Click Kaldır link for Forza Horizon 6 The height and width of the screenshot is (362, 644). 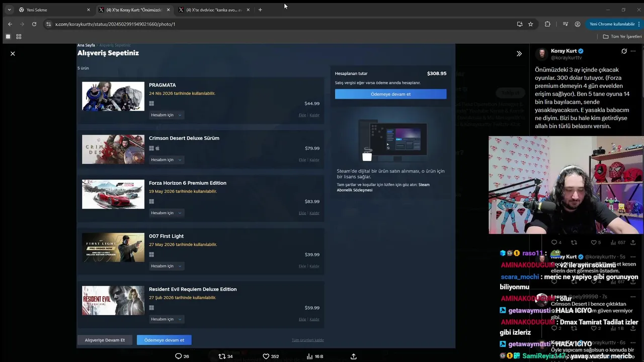(x=314, y=213)
